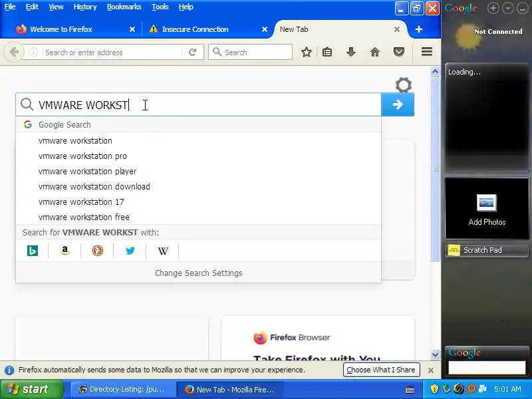Search with Bing icon

(x=32, y=251)
